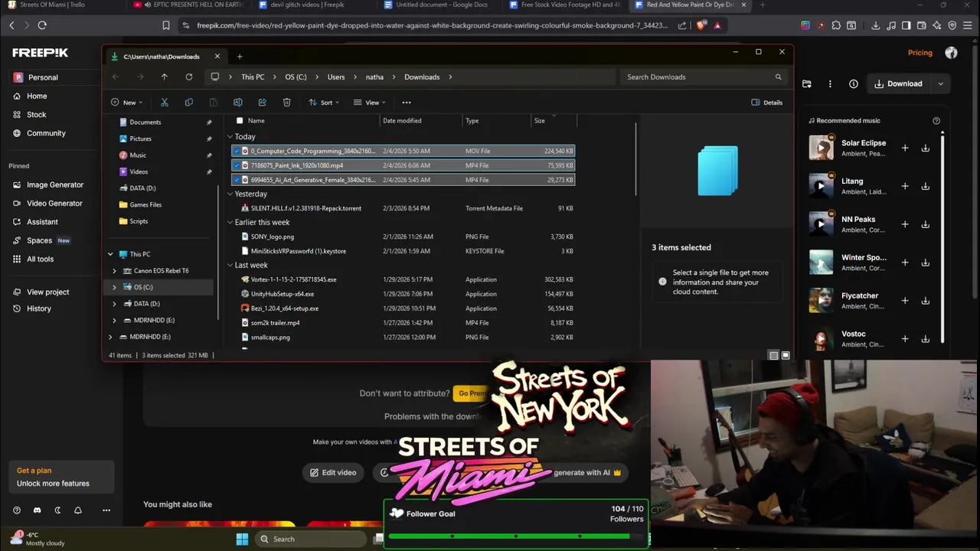The width and height of the screenshot is (980, 551).
Task: Collapse the Earlier this week group
Action: 230,223
